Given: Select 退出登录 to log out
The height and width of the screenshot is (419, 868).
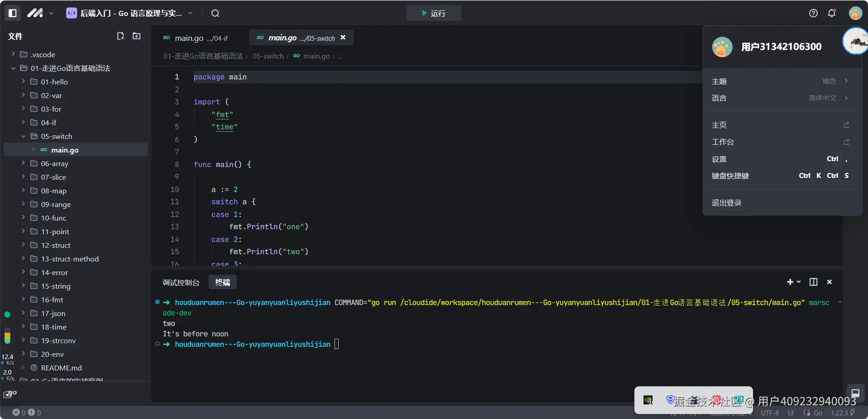Looking at the screenshot, I should [x=726, y=203].
